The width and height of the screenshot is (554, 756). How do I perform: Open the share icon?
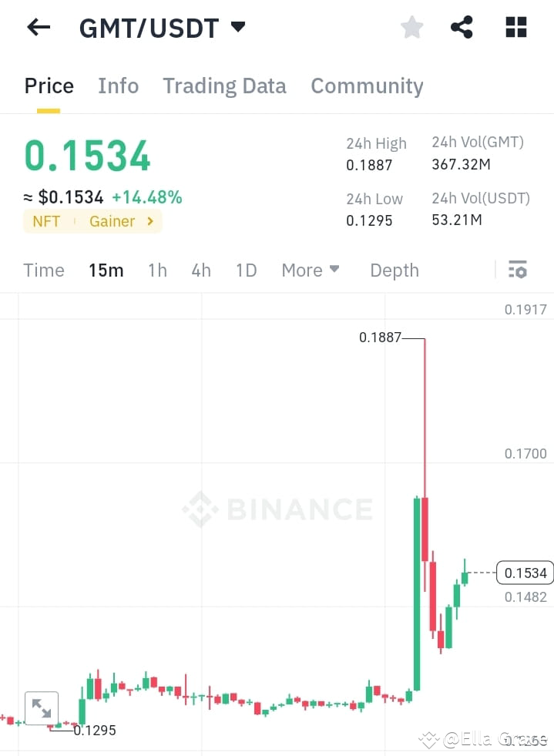pos(462,27)
